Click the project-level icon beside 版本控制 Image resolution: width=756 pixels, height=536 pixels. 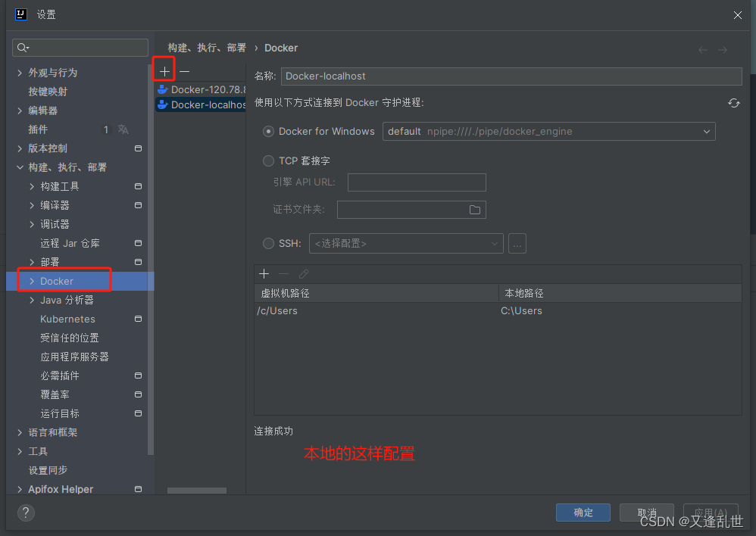(138, 148)
